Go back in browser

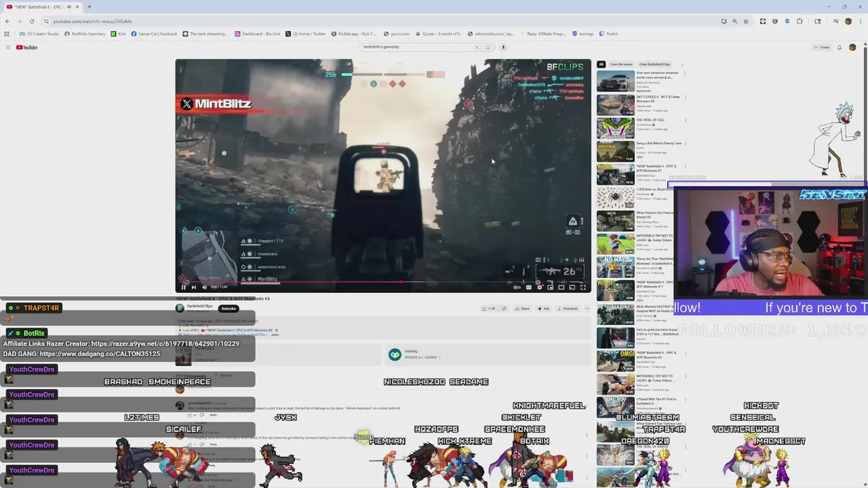pyautogui.click(x=7, y=21)
